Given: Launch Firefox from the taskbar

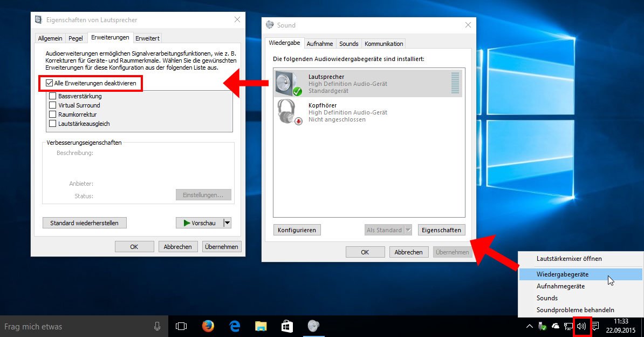Looking at the screenshot, I should pos(208,326).
